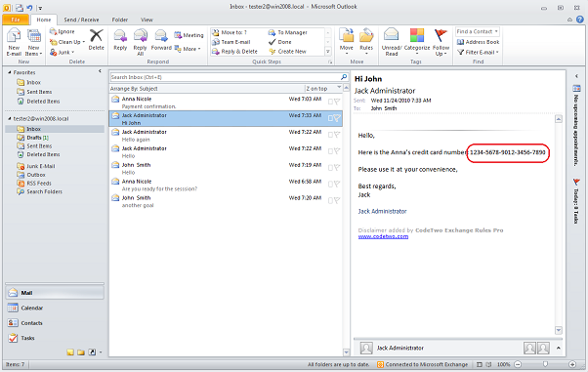Switch to Tasks view
This screenshot has height=372, width=588.
55,338
